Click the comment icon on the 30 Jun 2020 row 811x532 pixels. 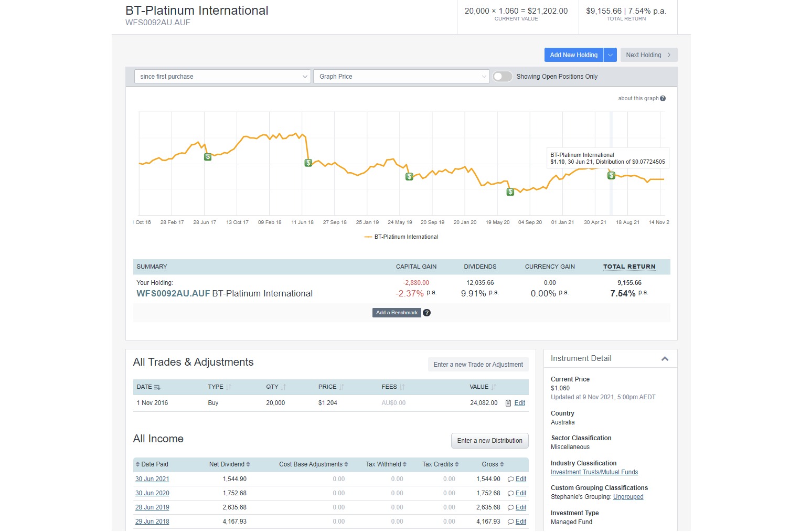[x=511, y=493]
